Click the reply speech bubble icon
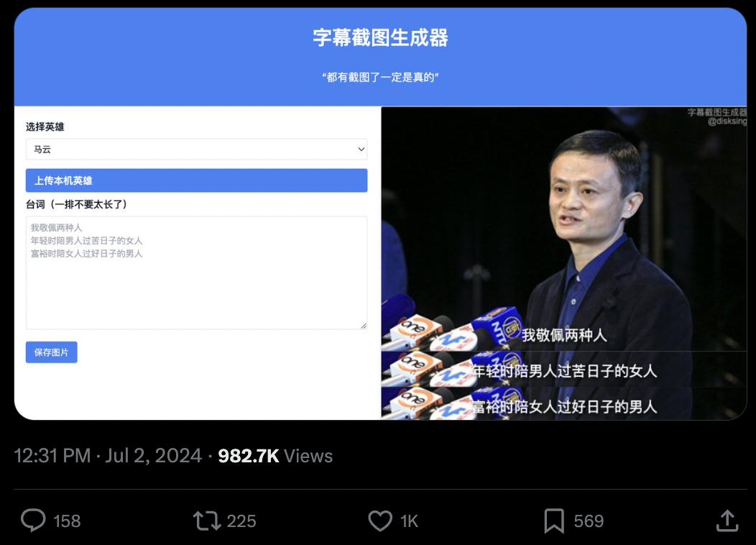The image size is (756, 545). coord(33,521)
